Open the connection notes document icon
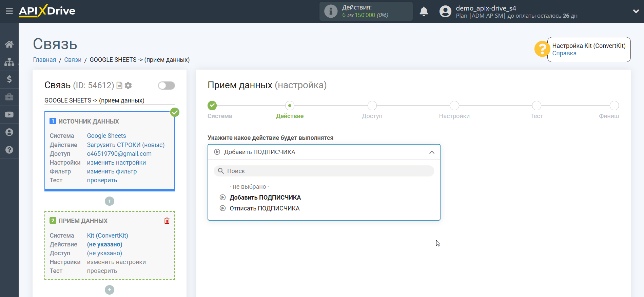Image resolution: width=644 pixels, height=297 pixels. point(119,86)
